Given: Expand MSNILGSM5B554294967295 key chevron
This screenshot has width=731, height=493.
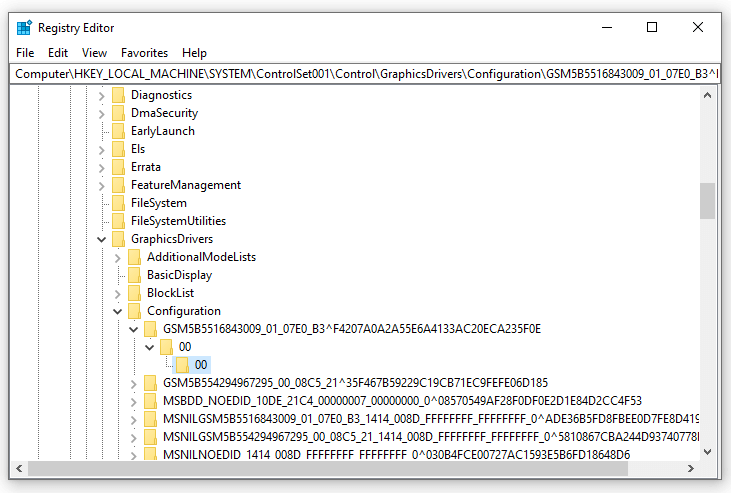Looking at the screenshot, I should click(133, 437).
